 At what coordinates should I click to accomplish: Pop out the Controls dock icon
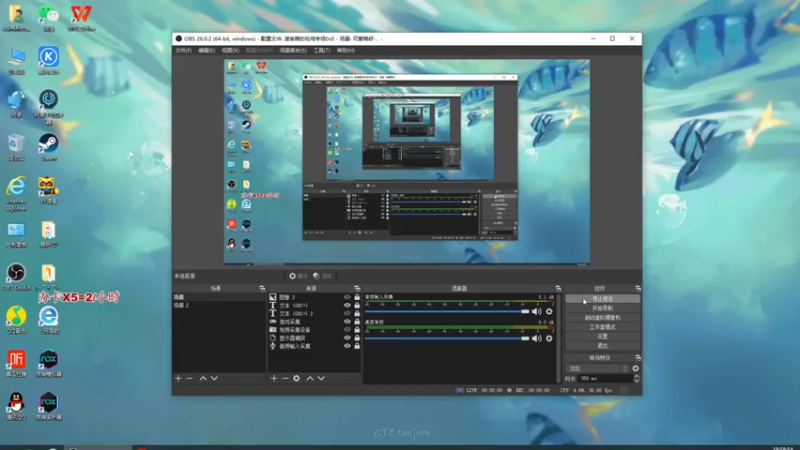click(x=637, y=289)
